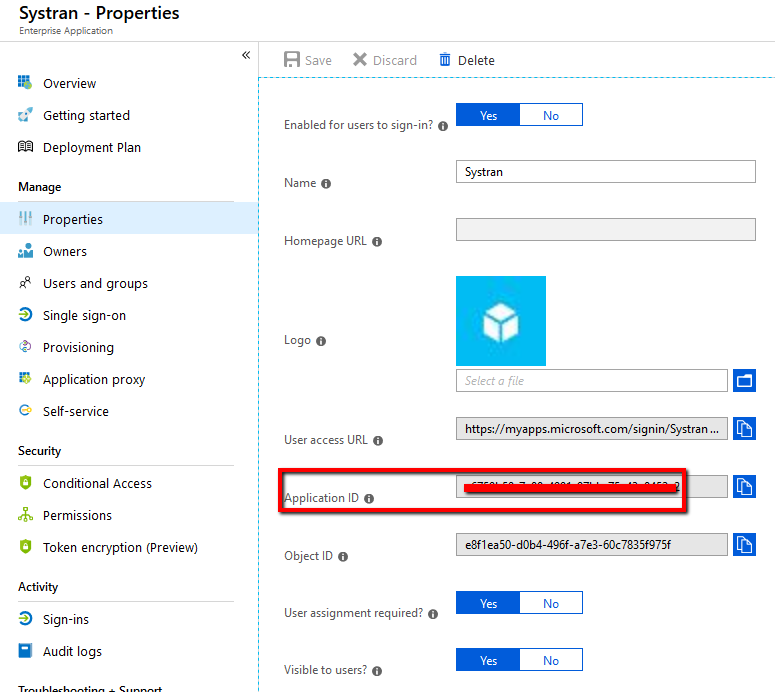Open the Overview menu item

pyautogui.click(x=69, y=84)
